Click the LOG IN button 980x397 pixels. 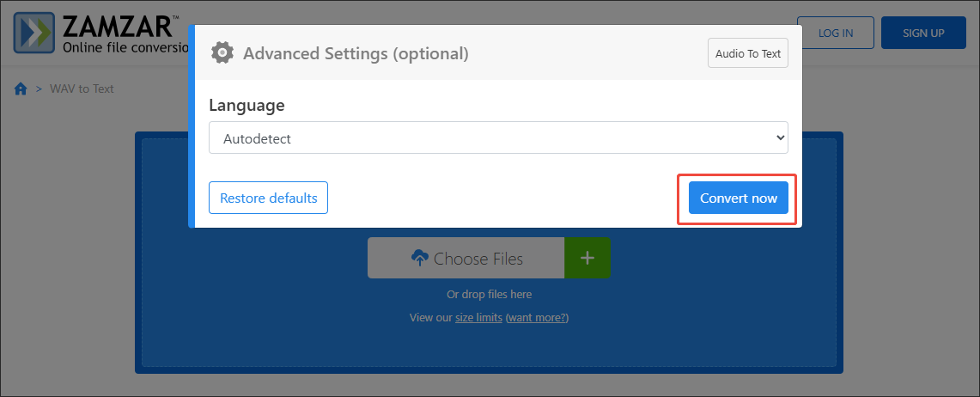point(835,33)
